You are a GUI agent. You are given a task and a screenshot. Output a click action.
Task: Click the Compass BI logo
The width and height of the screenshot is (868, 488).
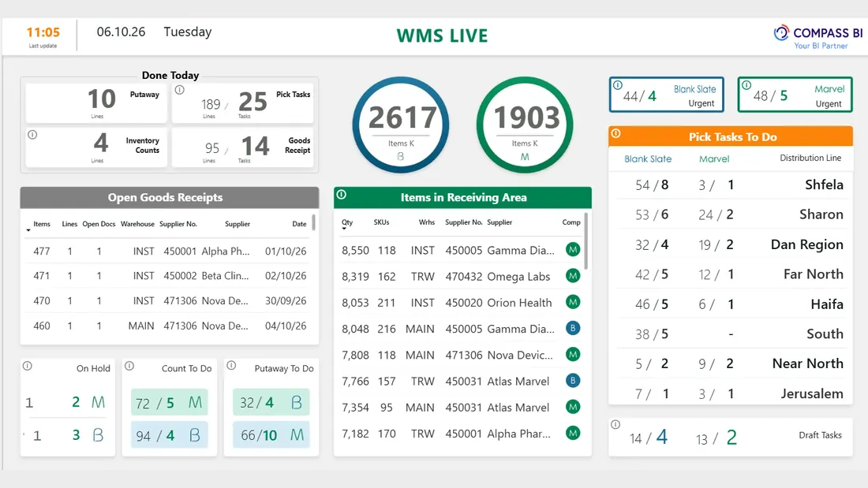tap(818, 37)
